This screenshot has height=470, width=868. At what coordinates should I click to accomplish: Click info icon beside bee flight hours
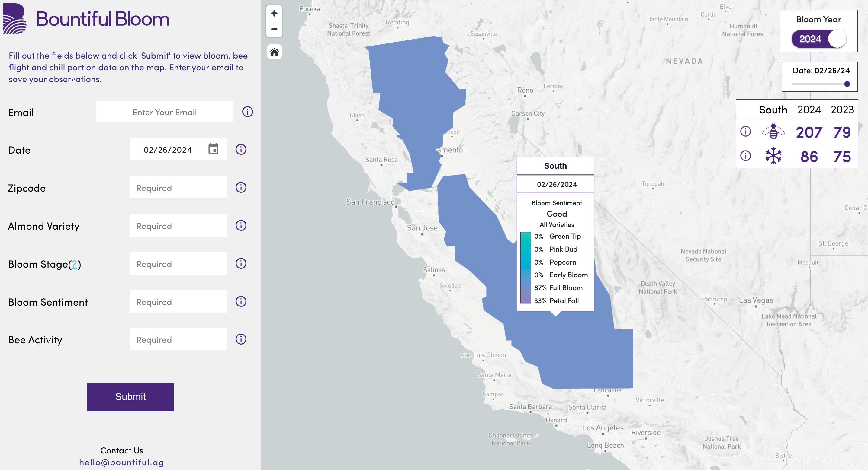point(745,131)
